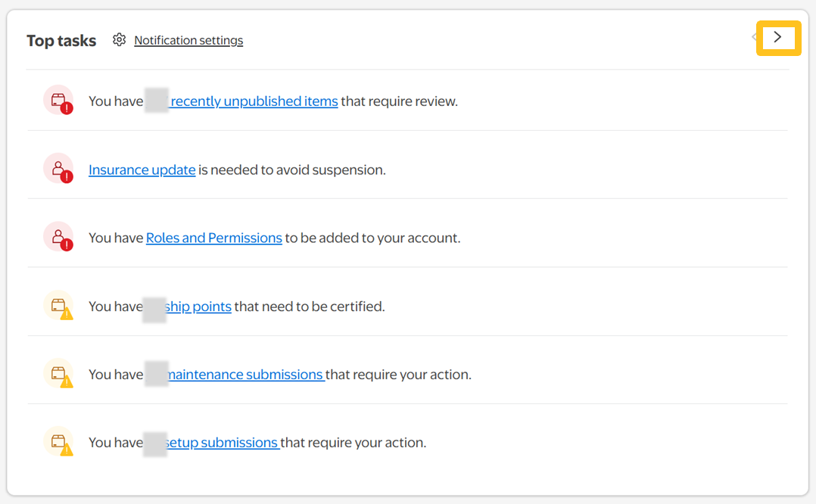Click the unpublished items alert icon
The height and width of the screenshot is (504, 816).
point(58,100)
